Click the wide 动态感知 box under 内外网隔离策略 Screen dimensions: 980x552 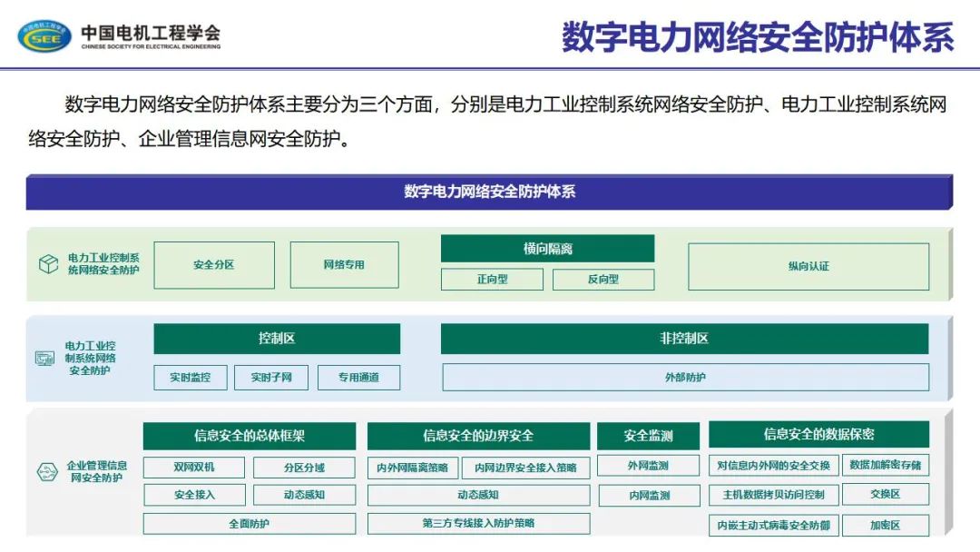point(479,495)
